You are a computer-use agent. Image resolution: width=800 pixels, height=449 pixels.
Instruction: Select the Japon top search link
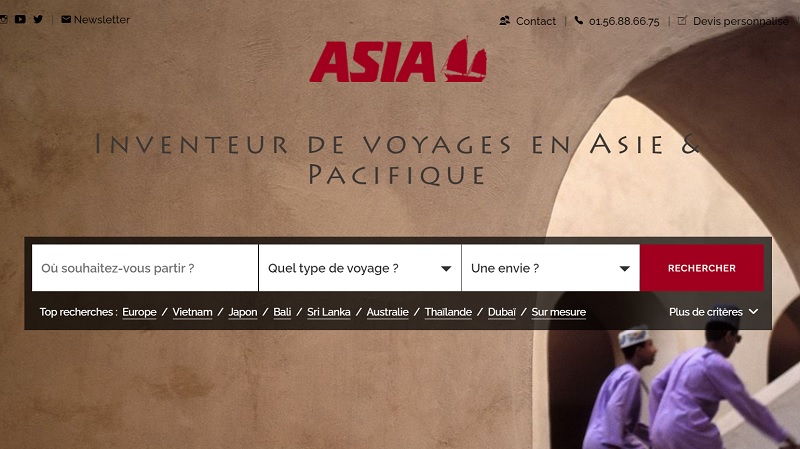click(243, 312)
